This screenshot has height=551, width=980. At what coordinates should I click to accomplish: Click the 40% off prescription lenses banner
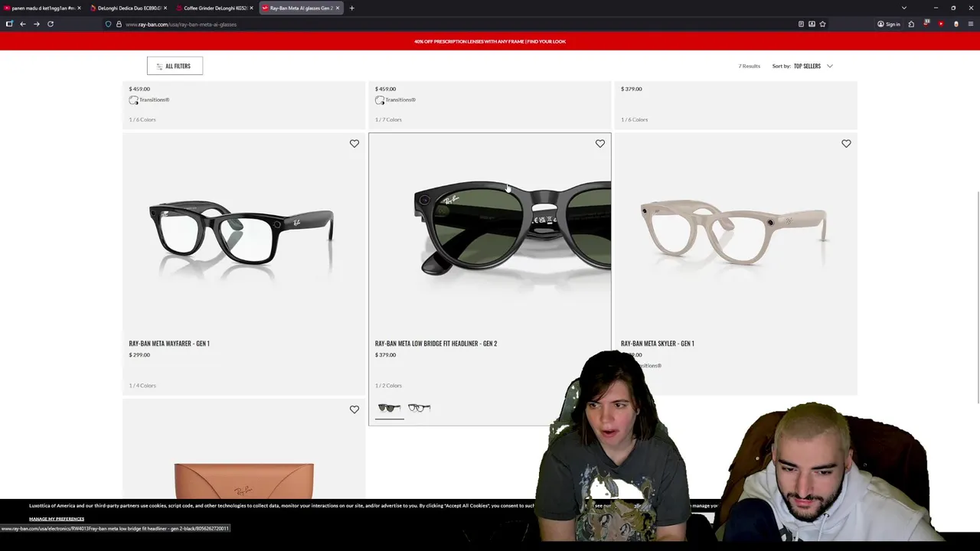(490, 41)
